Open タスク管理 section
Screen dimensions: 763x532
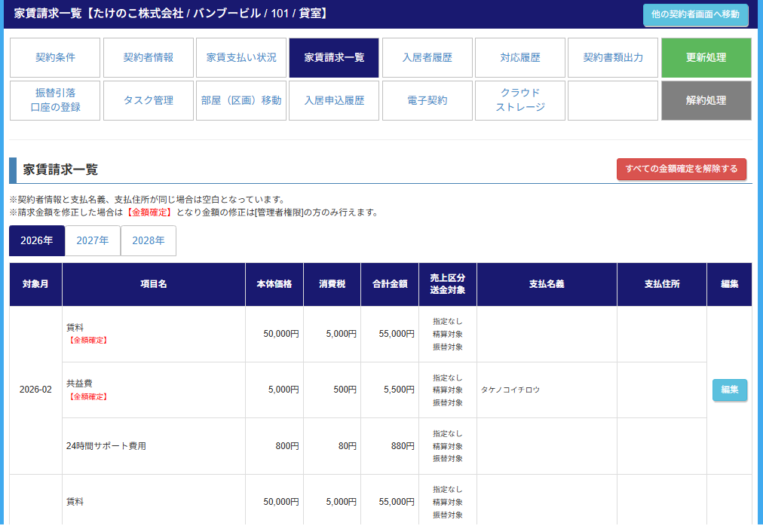pyautogui.click(x=149, y=100)
